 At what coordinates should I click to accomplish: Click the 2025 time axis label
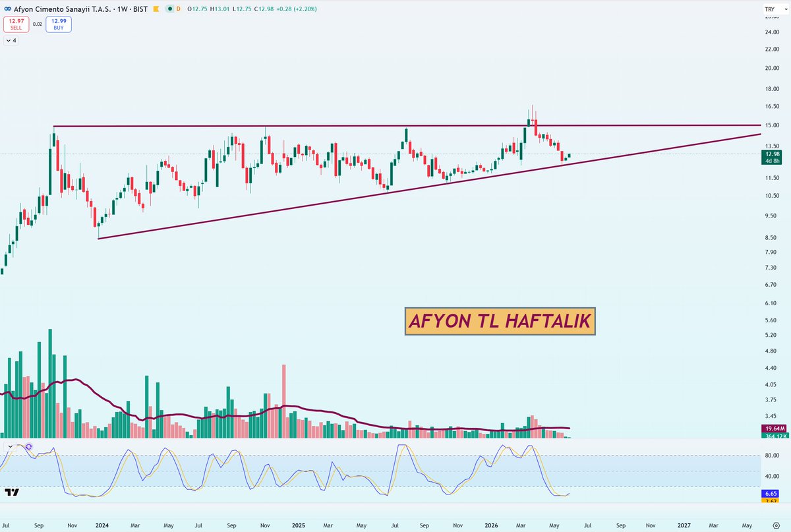[299, 525]
